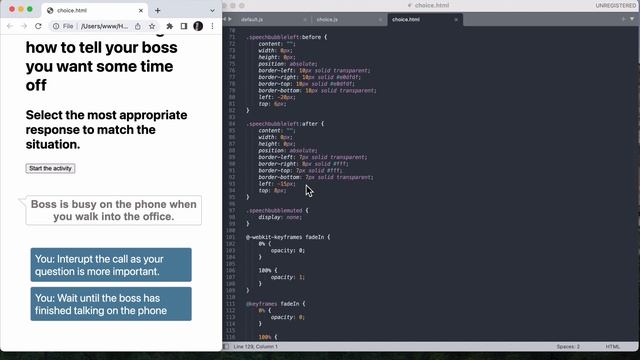Expand Chrome tab search dropdown
This screenshot has width=640, height=360.
click(212, 11)
